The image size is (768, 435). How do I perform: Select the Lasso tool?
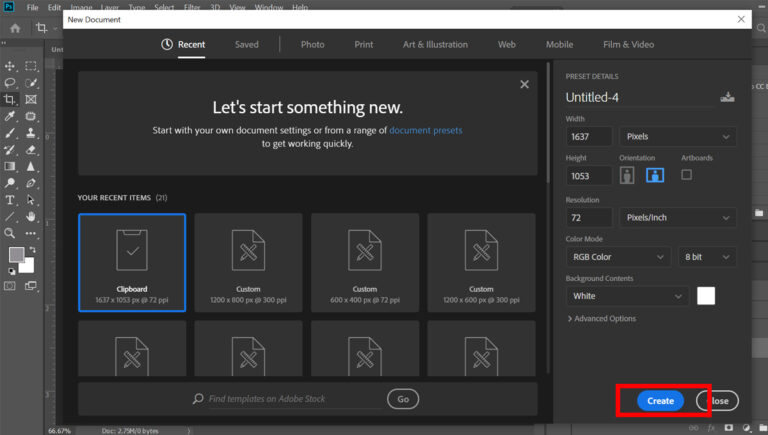click(10, 83)
